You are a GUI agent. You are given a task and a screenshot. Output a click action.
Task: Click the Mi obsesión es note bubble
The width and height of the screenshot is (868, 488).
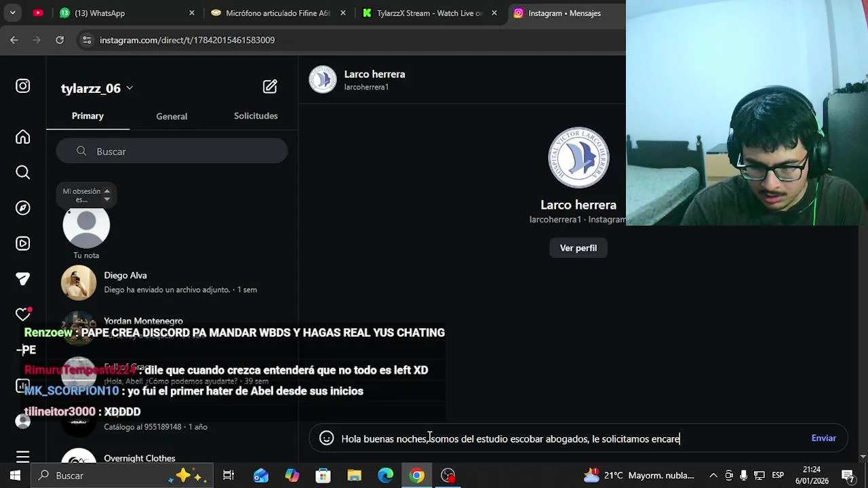point(86,195)
